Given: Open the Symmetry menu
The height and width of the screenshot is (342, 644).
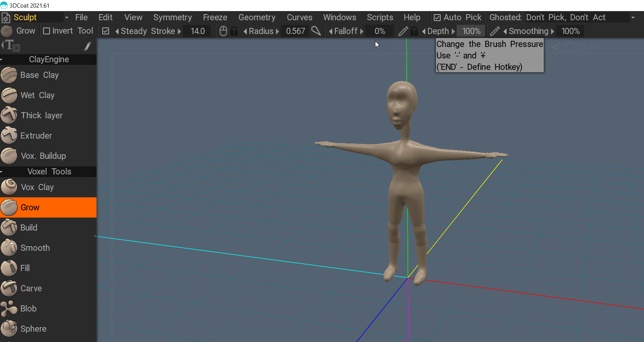Looking at the screenshot, I should pos(172,18).
